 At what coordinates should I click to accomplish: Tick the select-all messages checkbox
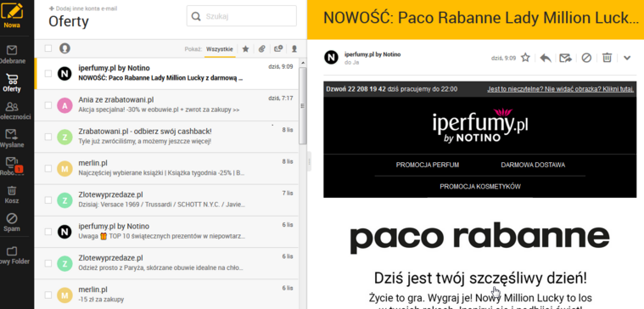click(x=48, y=48)
